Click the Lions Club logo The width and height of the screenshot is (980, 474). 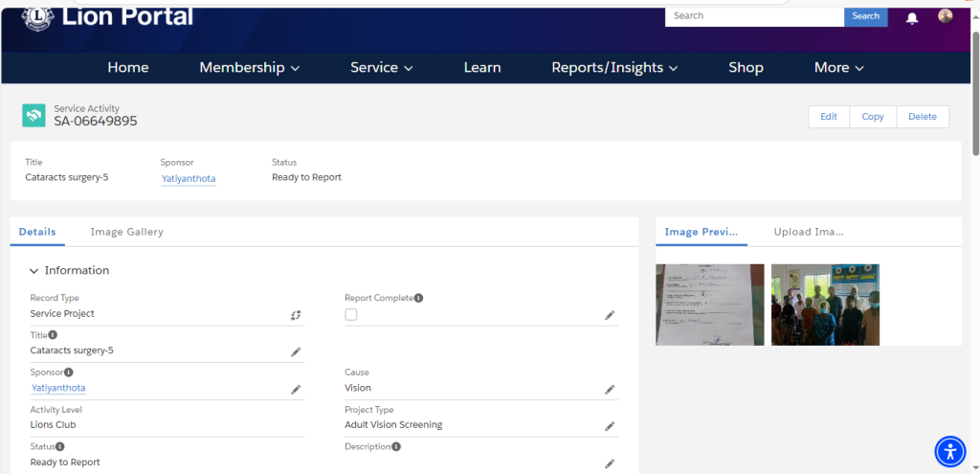click(38, 17)
